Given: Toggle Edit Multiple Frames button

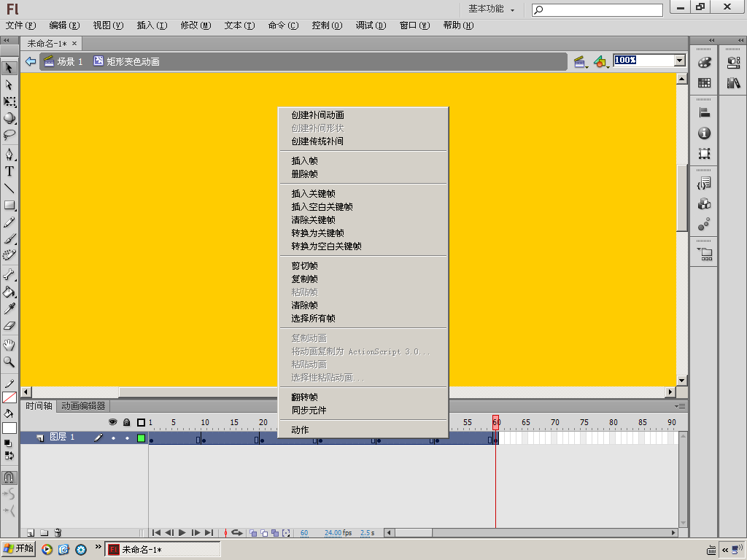Looking at the screenshot, I should 275,533.
